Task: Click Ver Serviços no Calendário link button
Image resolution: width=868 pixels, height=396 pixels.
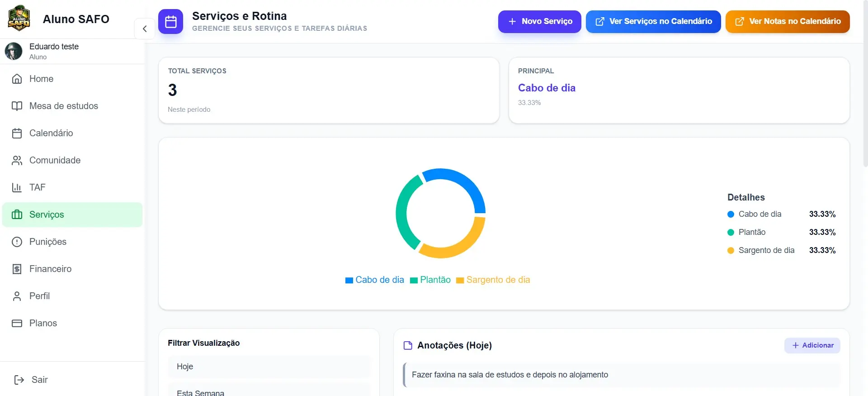Action: tap(653, 22)
